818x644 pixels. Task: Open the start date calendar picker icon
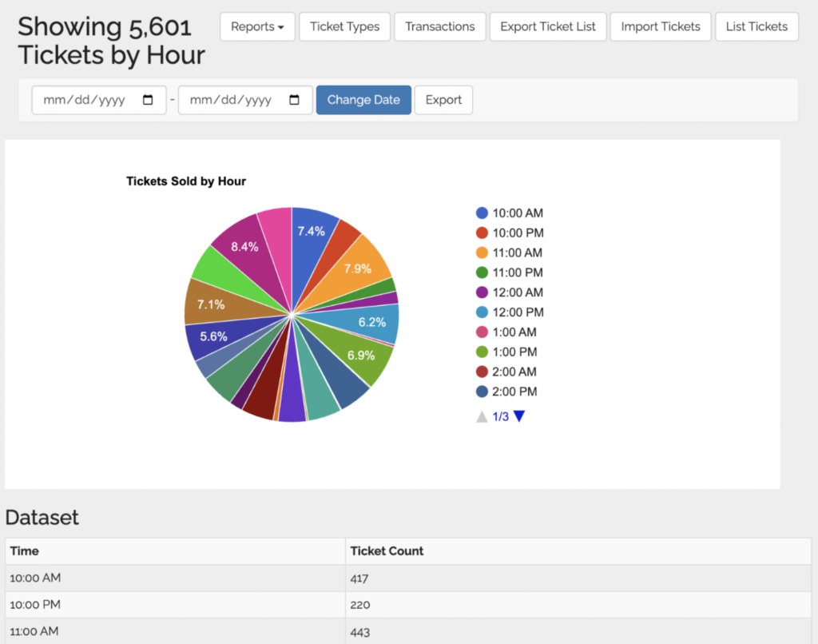tap(148, 101)
